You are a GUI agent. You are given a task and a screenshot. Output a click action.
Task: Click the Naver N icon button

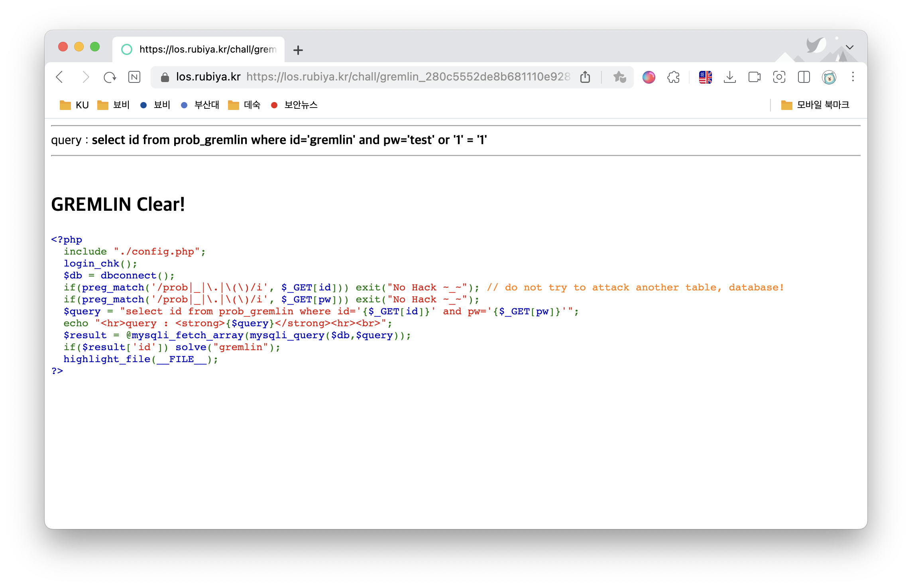(x=134, y=77)
